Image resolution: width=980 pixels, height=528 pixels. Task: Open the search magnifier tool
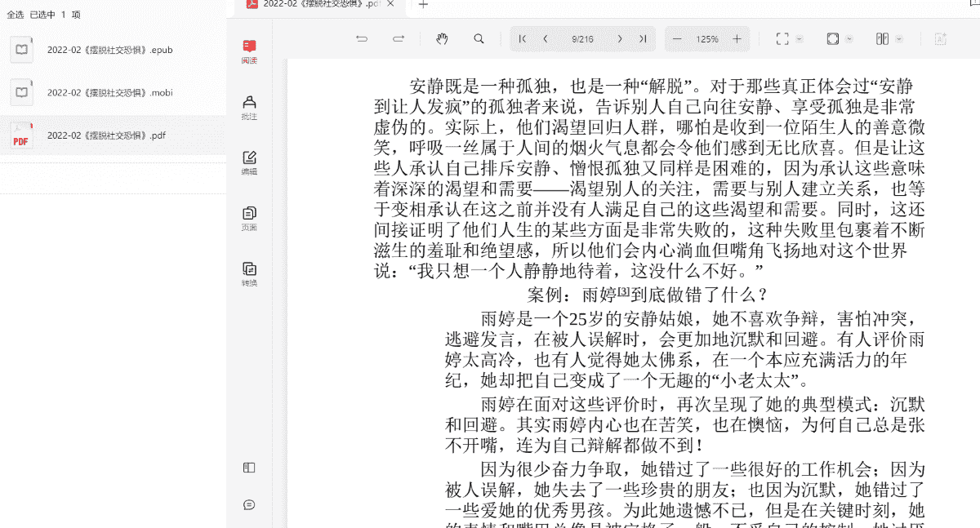point(479,39)
